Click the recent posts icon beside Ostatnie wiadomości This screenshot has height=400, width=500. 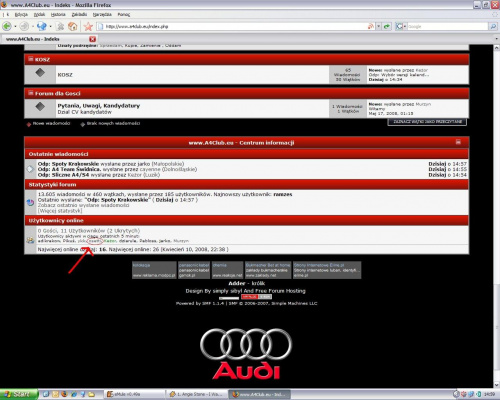30,169
